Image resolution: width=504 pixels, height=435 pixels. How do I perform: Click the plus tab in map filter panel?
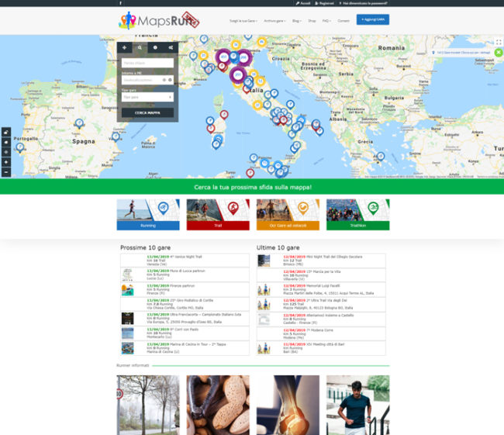[124, 47]
